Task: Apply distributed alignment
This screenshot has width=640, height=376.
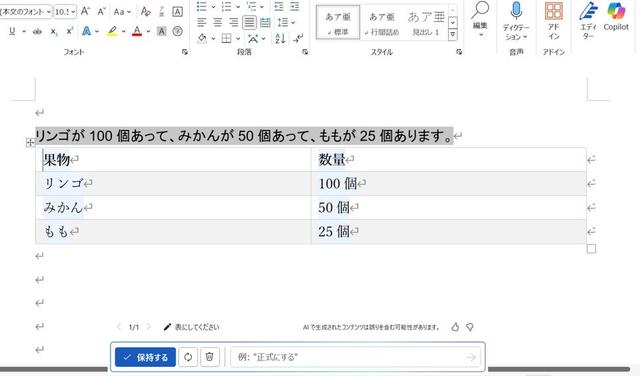Action: click(265, 22)
